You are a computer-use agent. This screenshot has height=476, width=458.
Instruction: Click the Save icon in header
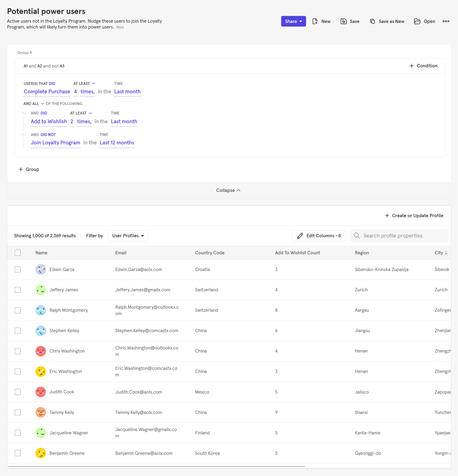point(343,21)
